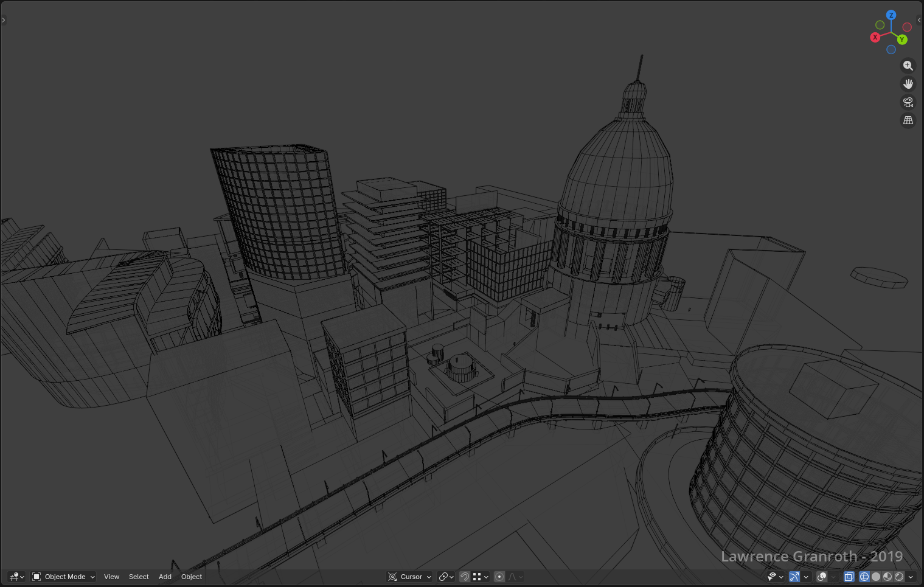Open the View menu
This screenshot has width=924, height=587.
111,577
